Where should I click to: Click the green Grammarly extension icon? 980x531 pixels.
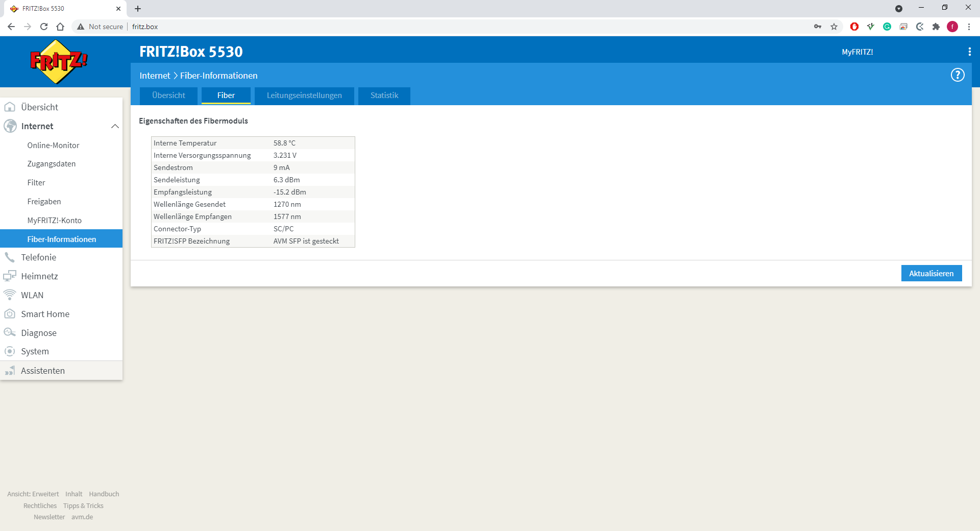[x=887, y=27]
